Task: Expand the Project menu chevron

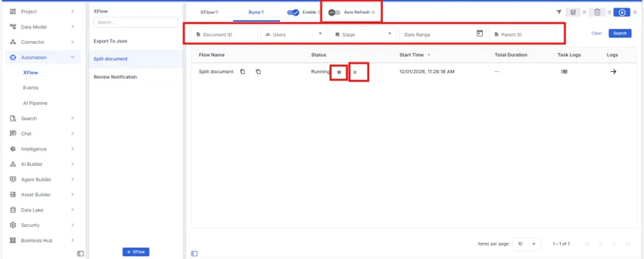Action: [x=72, y=12]
